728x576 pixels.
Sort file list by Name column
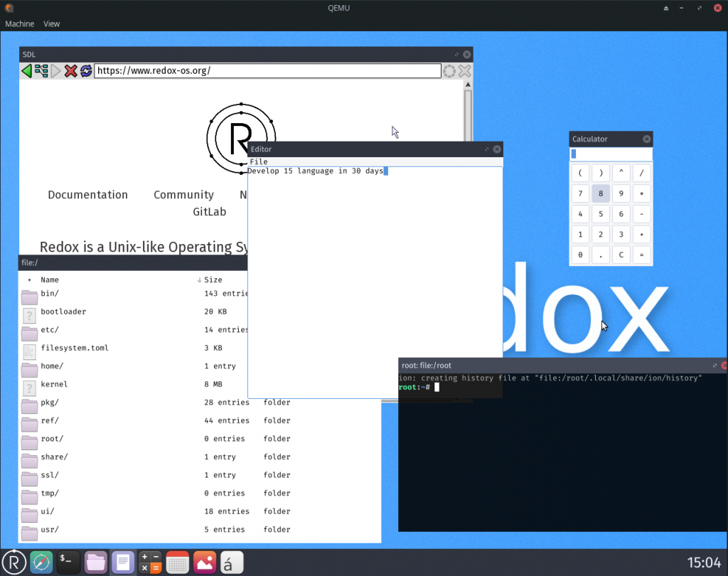pos(49,279)
